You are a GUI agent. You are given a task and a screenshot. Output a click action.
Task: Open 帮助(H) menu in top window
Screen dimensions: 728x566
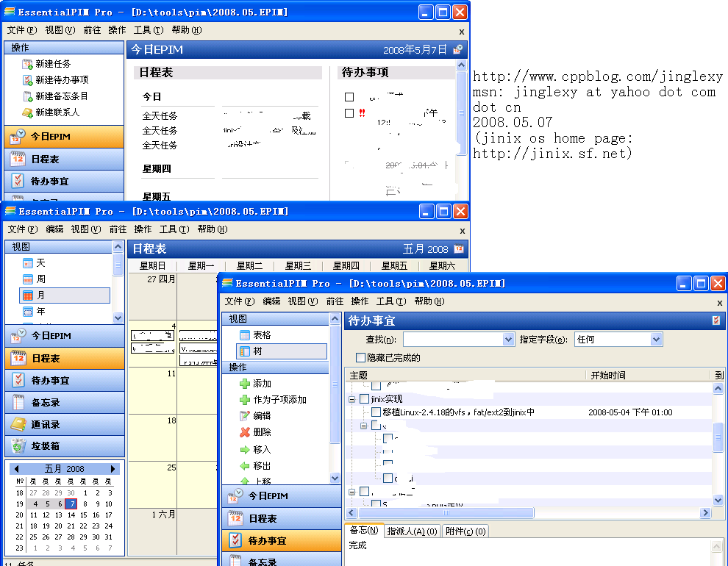pyautogui.click(x=187, y=30)
